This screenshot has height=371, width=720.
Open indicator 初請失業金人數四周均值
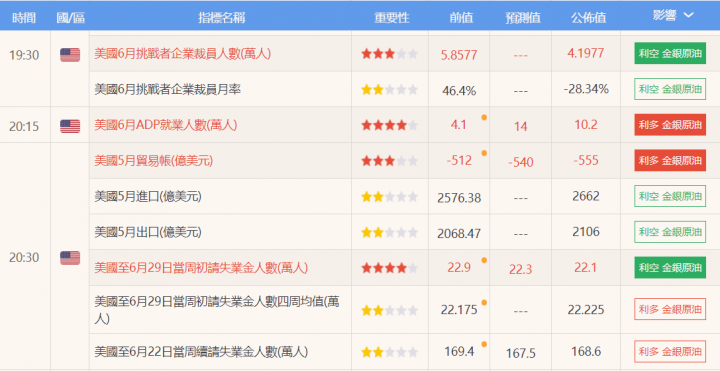click(x=217, y=310)
